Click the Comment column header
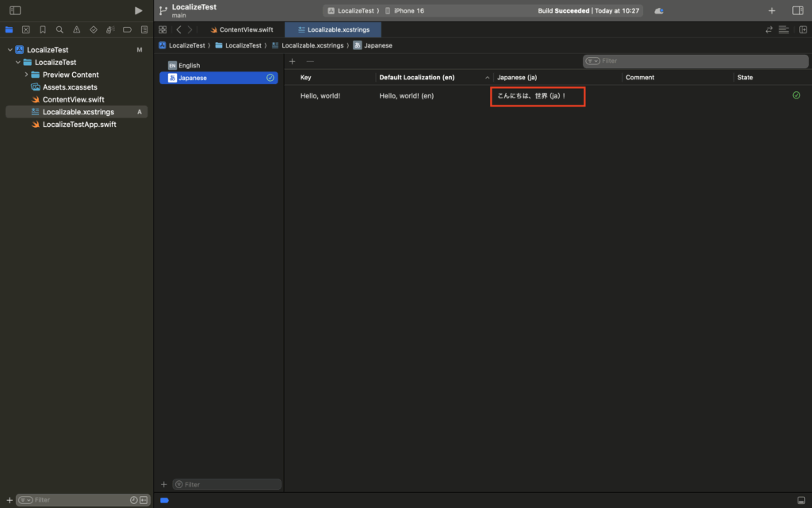The image size is (812, 508). pos(640,77)
